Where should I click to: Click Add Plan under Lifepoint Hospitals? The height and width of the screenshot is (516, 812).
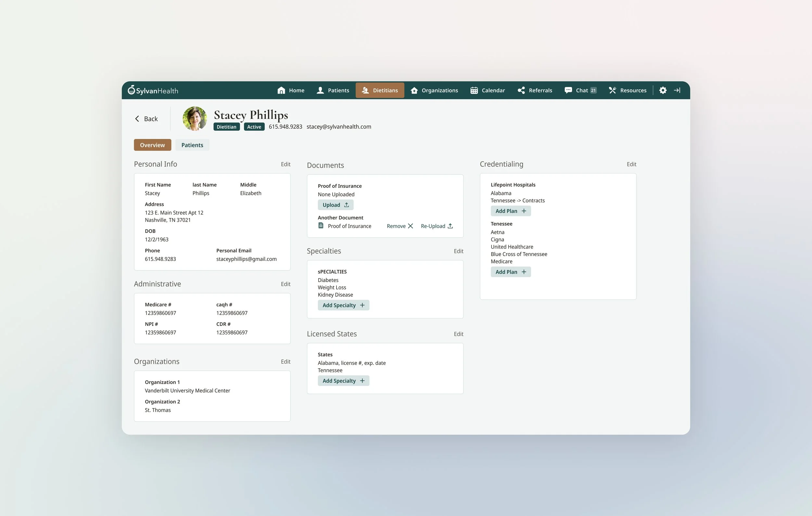[x=511, y=211]
